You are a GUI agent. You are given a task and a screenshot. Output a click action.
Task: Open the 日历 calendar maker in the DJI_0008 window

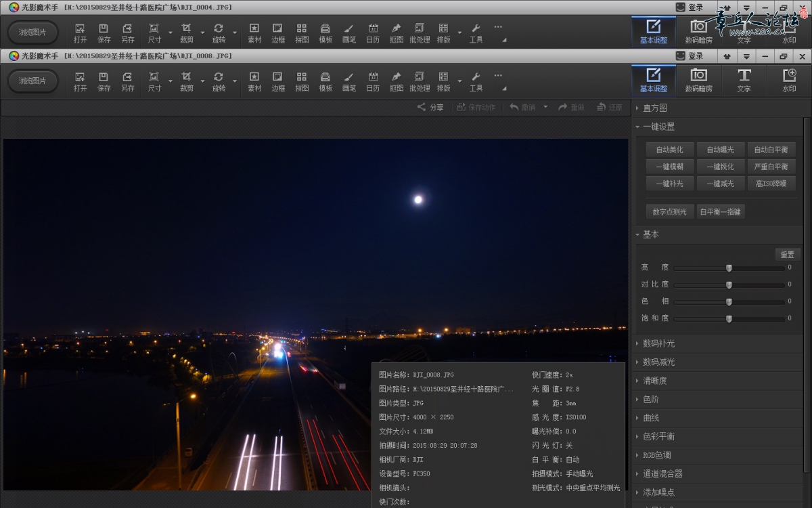coord(373,81)
